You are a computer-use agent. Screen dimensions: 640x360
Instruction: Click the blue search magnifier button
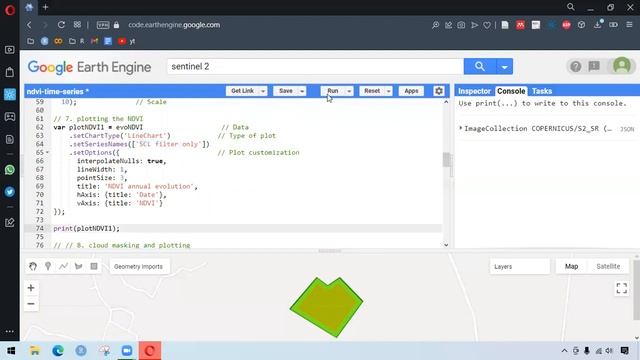pos(480,67)
